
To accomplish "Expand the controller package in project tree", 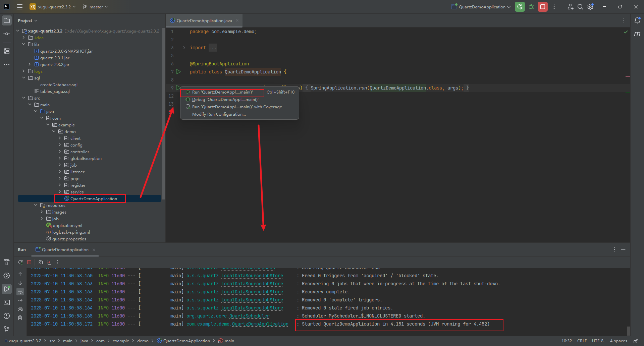I will click(60, 152).
